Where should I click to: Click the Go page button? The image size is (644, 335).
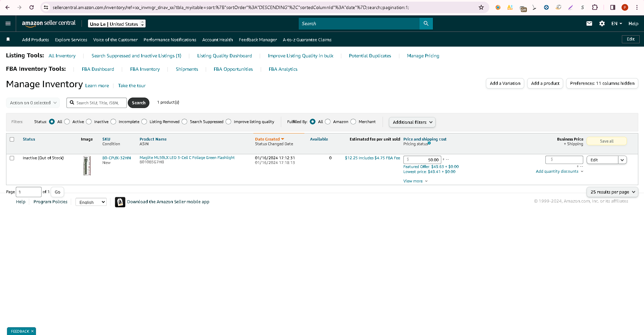(57, 192)
